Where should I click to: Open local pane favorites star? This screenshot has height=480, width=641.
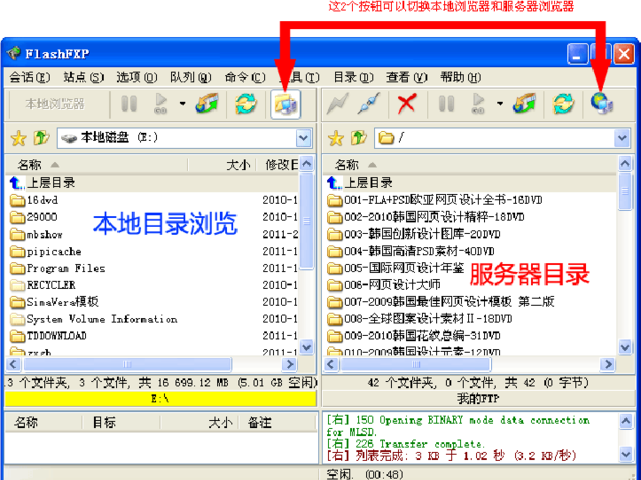[18, 138]
